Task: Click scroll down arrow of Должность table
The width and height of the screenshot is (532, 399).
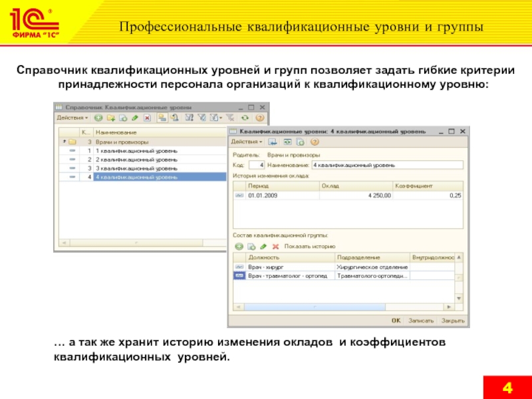Action: click(459, 299)
